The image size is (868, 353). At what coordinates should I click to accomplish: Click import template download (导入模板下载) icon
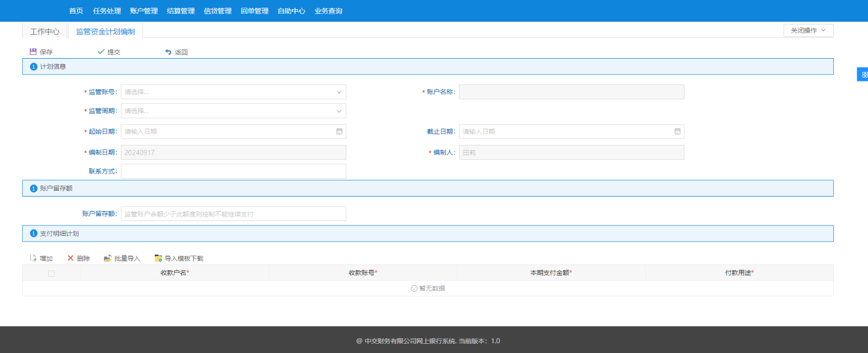click(x=158, y=259)
